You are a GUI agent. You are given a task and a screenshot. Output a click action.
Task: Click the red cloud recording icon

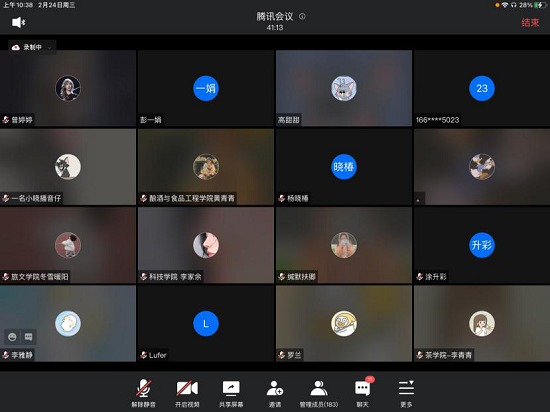16,47
